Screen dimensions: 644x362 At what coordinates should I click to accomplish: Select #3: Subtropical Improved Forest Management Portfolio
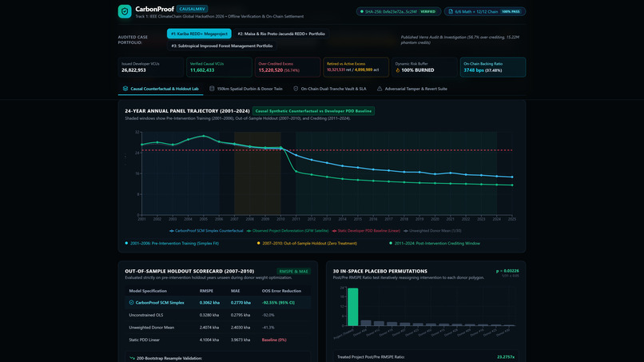222,46
